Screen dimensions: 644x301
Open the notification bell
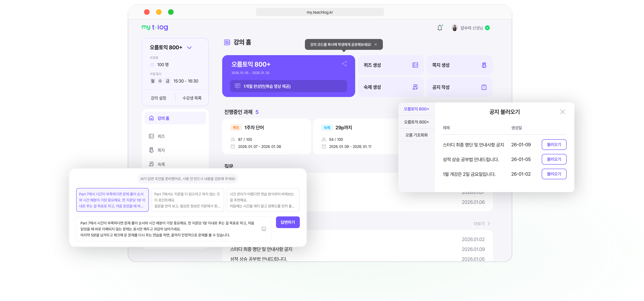[x=440, y=28]
